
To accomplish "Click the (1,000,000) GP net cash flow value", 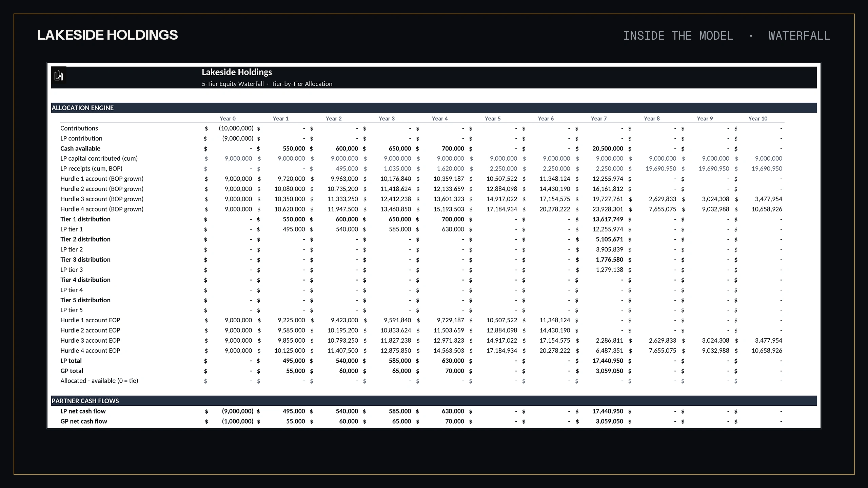I will pos(238,422).
